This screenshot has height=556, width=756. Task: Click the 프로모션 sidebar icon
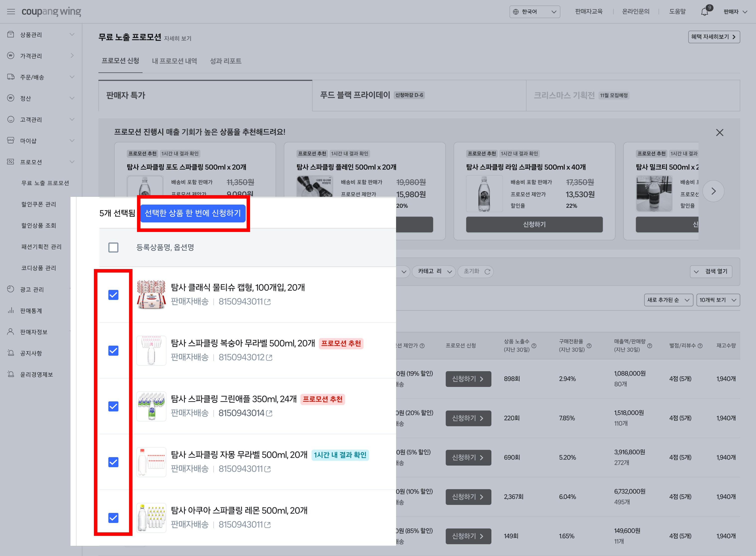[11, 162]
